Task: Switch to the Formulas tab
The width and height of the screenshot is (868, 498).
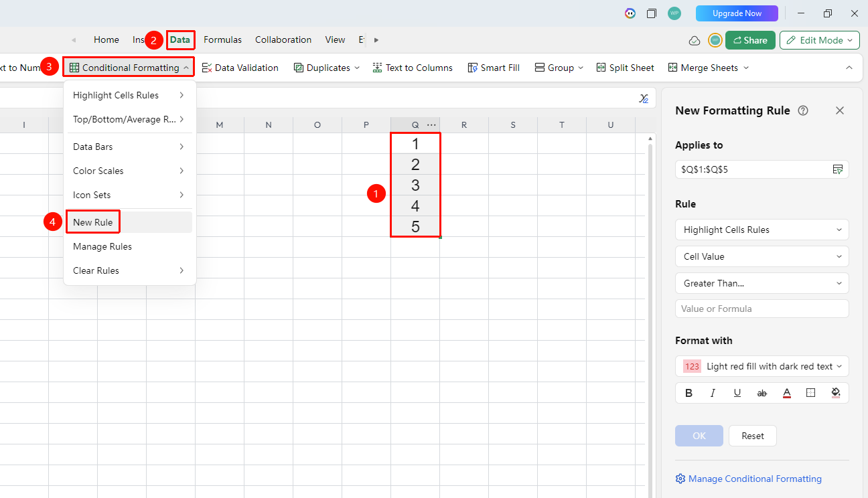Action: 223,39
